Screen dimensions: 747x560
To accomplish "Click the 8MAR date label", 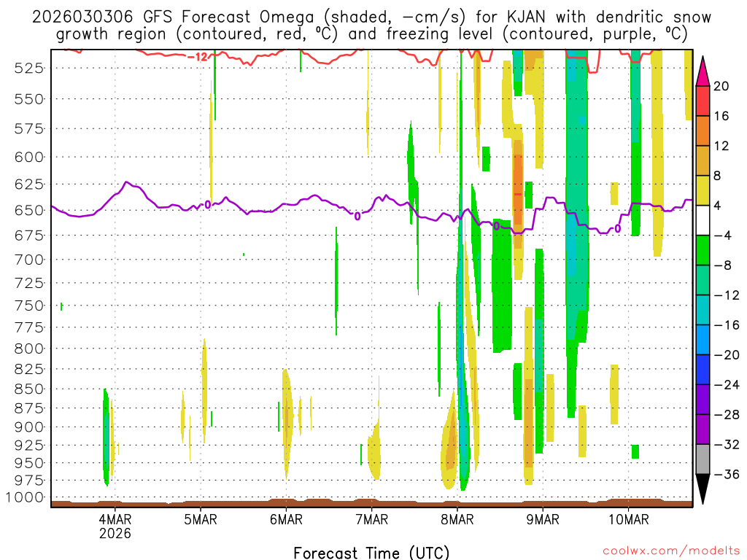I will [457, 518].
